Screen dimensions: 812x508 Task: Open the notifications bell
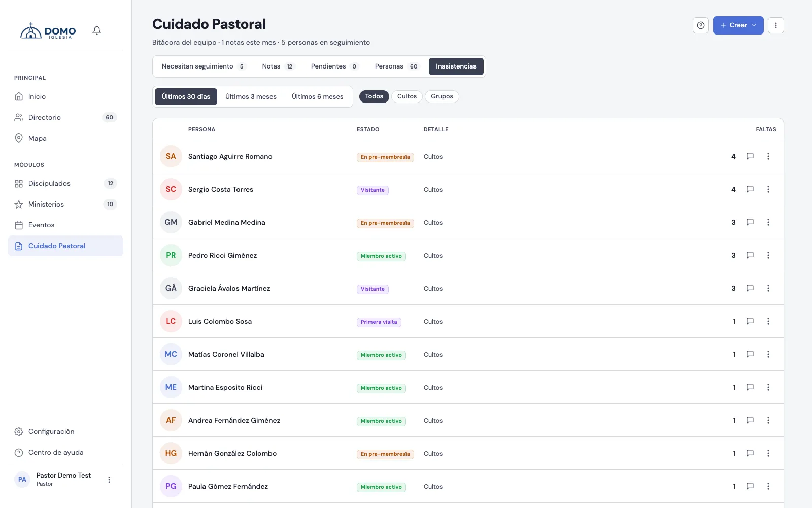pyautogui.click(x=97, y=30)
